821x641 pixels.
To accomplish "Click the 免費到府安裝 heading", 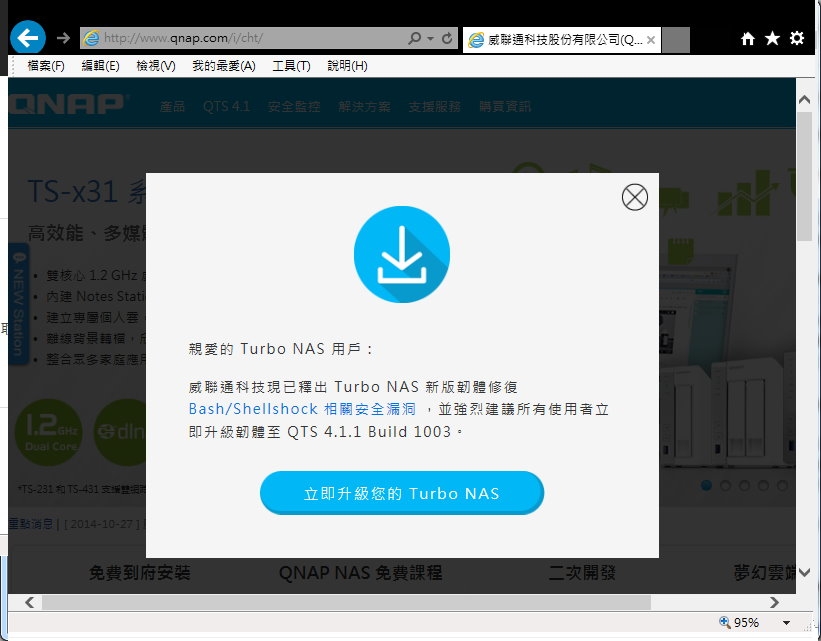I will point(139,572).
